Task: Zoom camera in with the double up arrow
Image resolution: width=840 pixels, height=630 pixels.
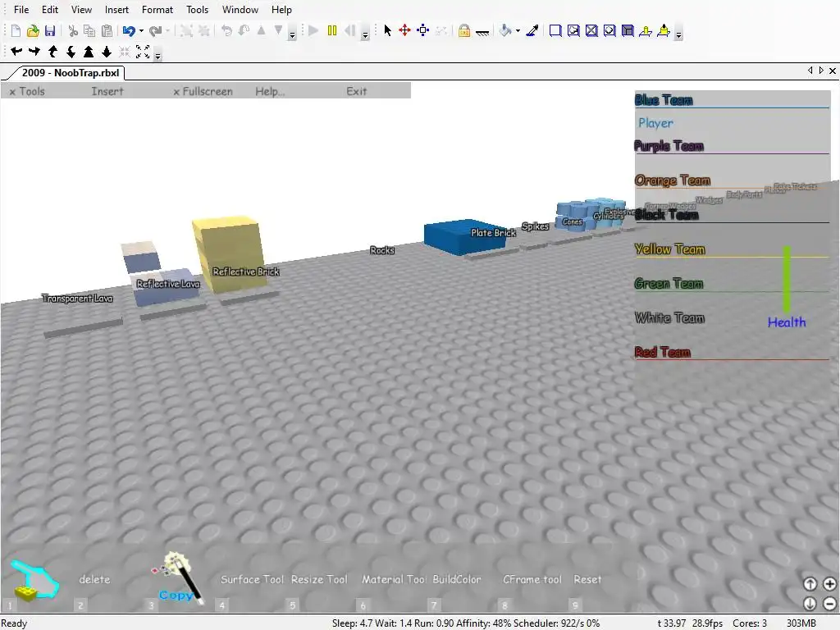Action: 89,52
